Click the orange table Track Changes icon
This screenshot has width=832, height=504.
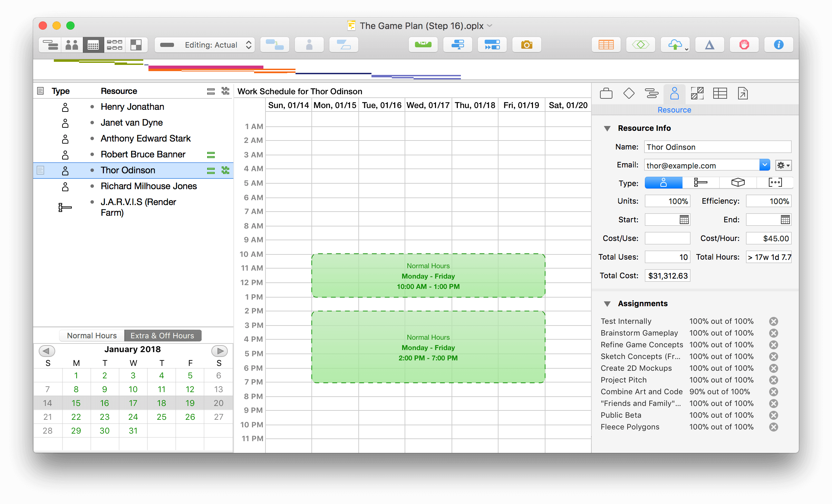pyautogui.click(x=606, y=45)
